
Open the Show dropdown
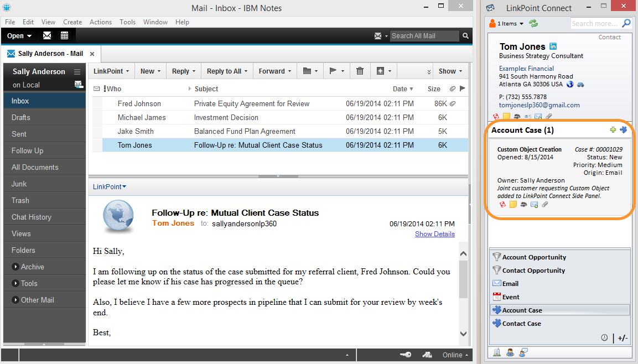click(450, 71)
